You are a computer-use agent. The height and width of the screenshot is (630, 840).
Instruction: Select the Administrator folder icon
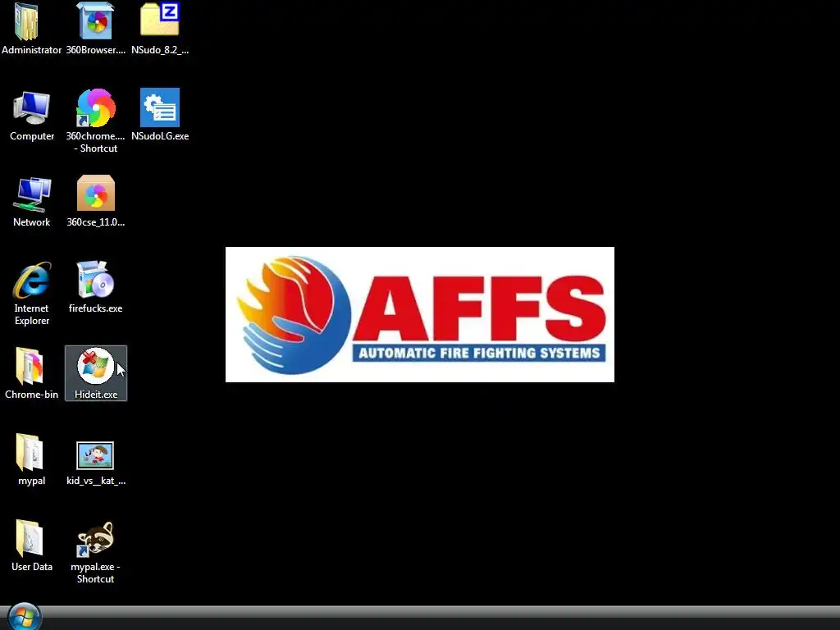[27, 21]
